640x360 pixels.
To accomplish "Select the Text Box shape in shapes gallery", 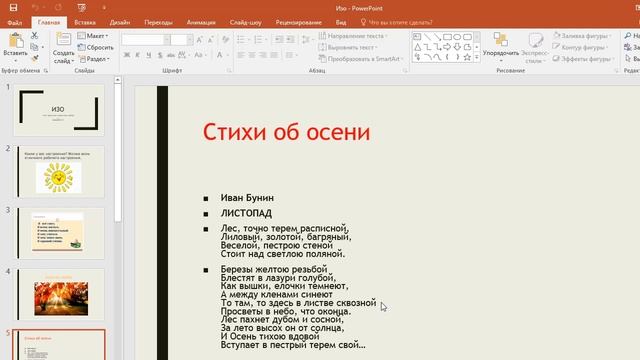I will (418, 37).
